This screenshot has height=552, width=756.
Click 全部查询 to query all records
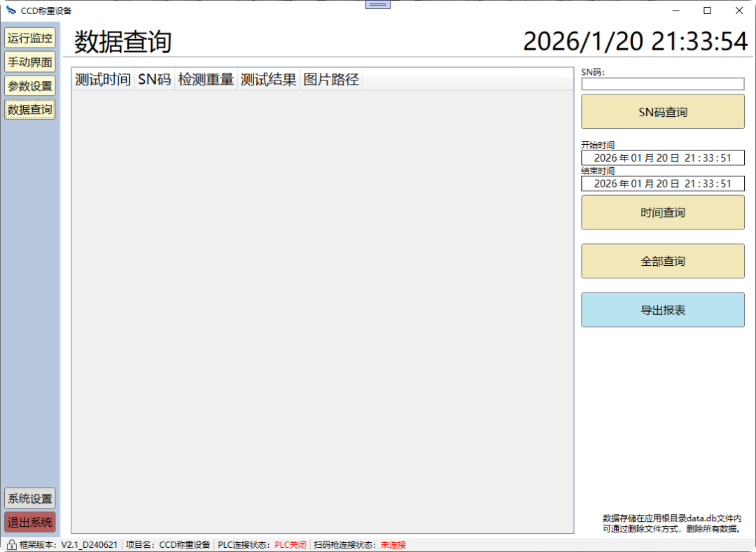(662, 261)
